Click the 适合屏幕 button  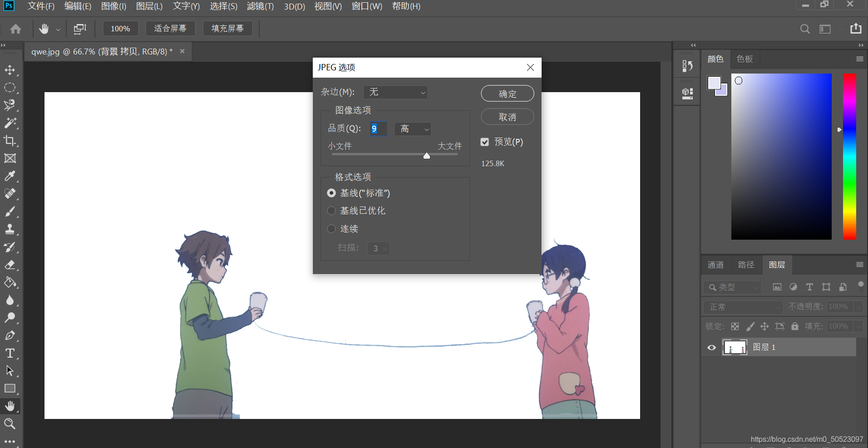tap(170, 29)
